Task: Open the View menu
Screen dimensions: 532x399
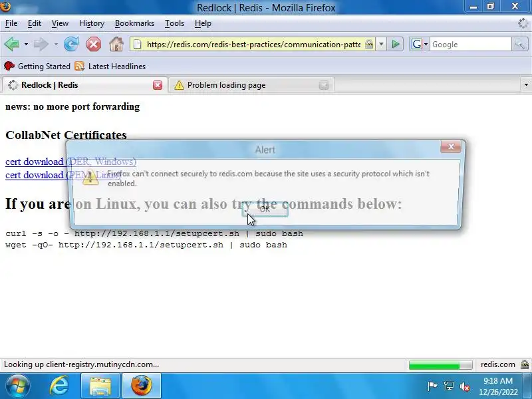Action: pos(60,23)
